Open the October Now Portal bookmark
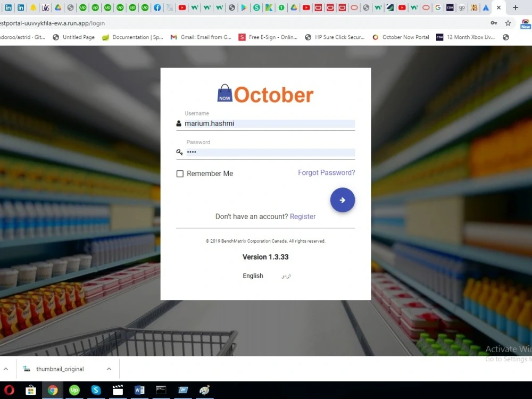 [401, 37]
